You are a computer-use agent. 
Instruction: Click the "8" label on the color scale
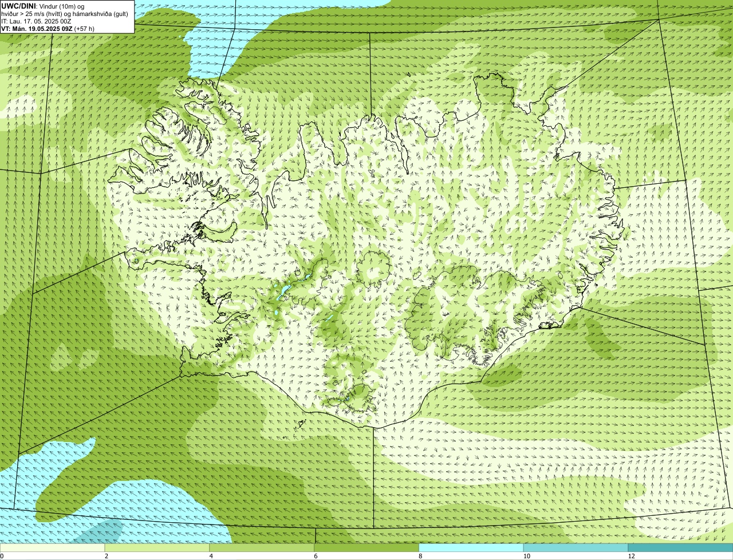421,556
